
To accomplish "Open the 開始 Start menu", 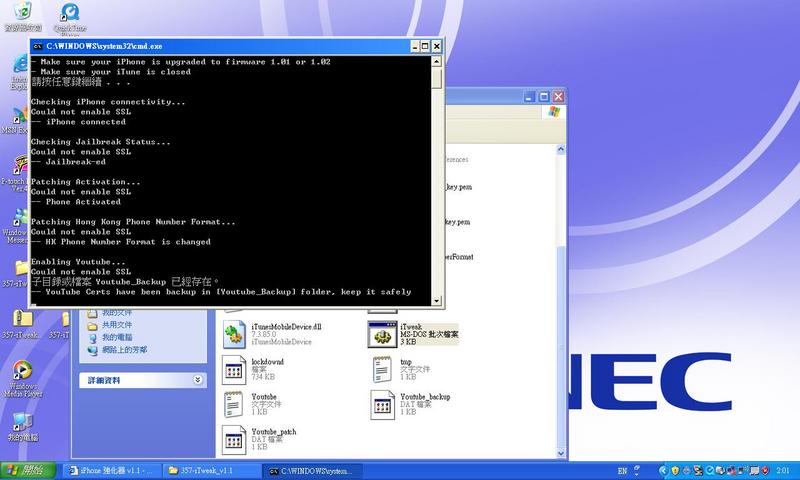I will 28,470.
